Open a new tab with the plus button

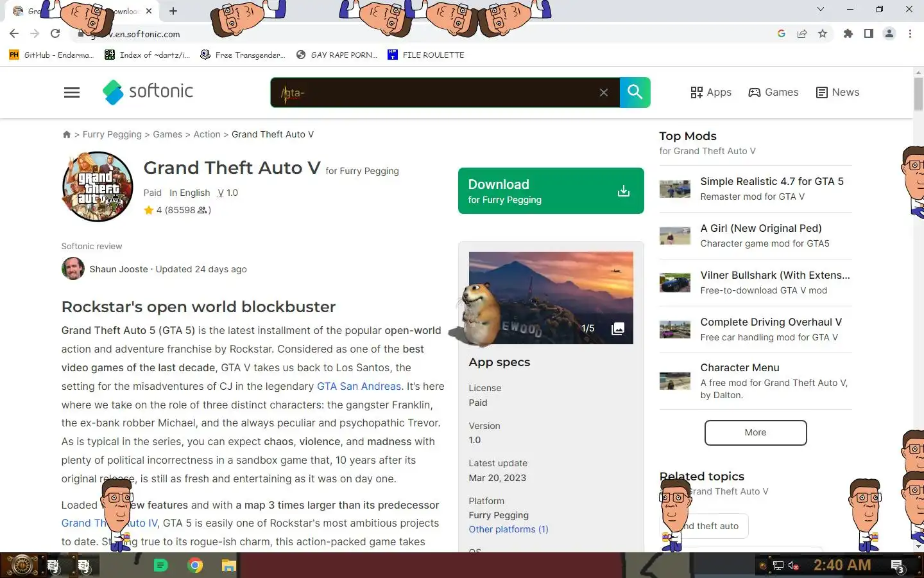173,11
